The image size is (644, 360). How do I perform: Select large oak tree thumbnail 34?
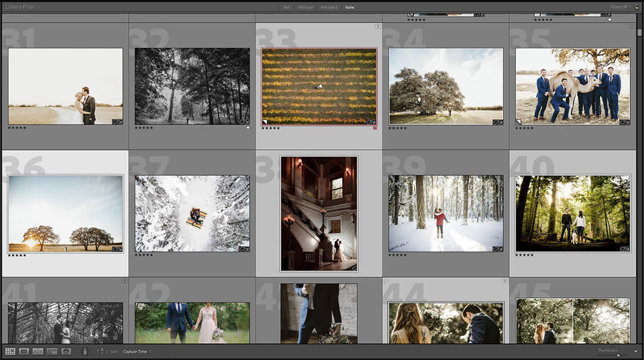[446, 86]
